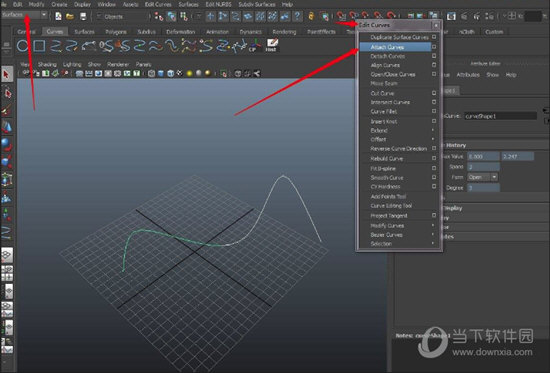
Task: Choose Add Points Tool entry
Action: (x=388, y=197)
